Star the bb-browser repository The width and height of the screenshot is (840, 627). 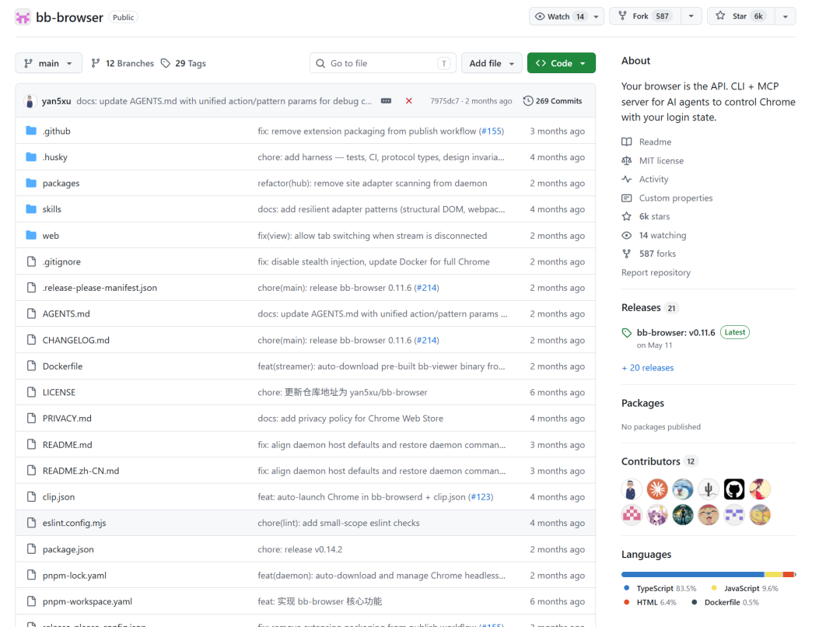[x=741, y=16]
